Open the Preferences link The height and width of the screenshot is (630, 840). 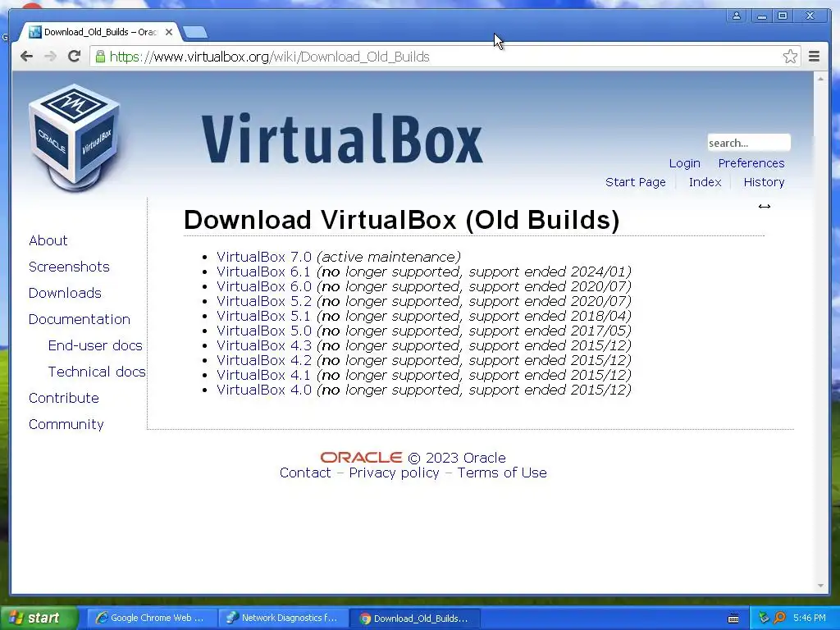click(751, 163)
